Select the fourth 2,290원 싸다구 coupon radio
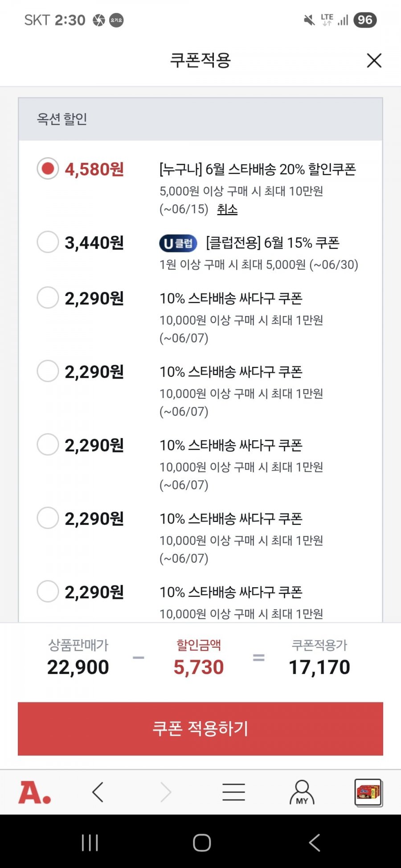 pyautogui.click(x=48, y=518)
